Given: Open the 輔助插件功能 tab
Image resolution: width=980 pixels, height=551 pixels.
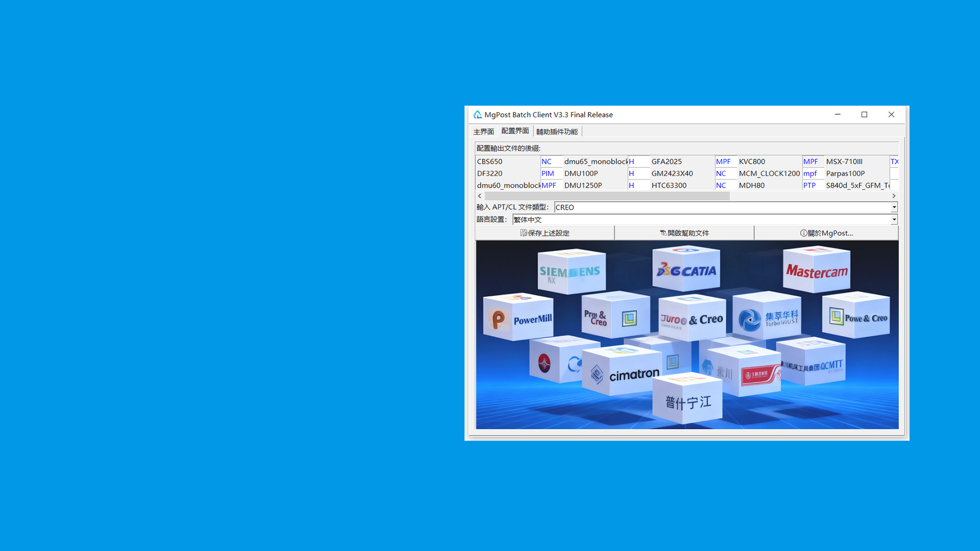Looking at the screenshot, I should pyautogui.click(x=557, y=132).
